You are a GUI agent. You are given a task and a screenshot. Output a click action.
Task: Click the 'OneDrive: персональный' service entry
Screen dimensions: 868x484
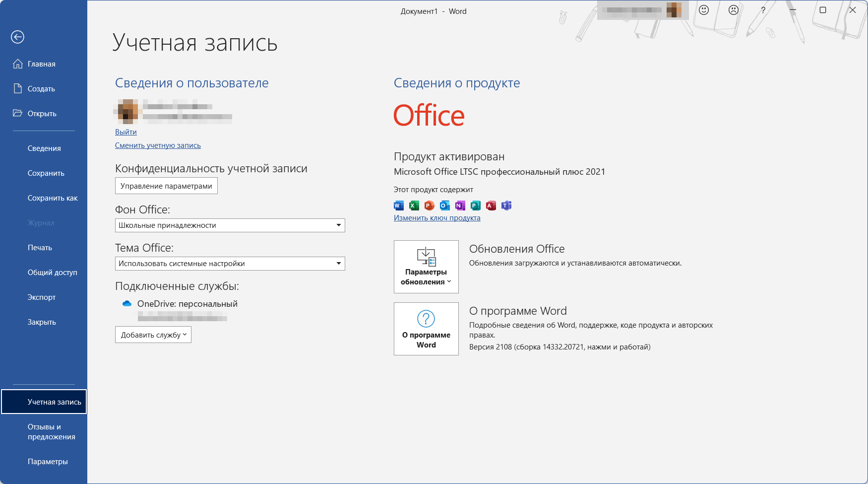click(187, 304)
